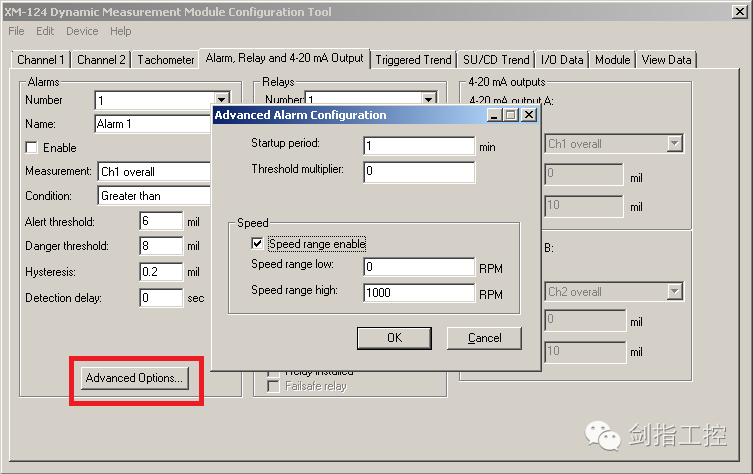Click the OK button
The height and width of the screenshot is (474, 753).
[x=394, y=338]
